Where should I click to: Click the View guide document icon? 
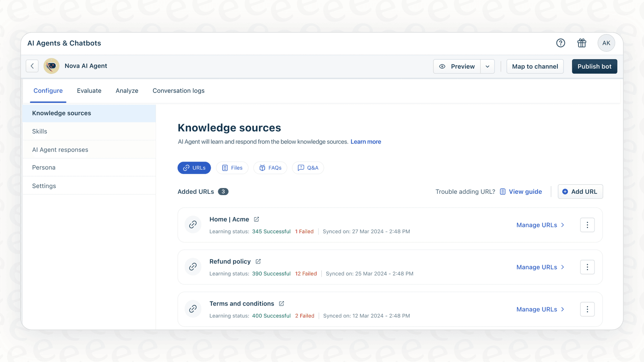[x=503, y=191]
